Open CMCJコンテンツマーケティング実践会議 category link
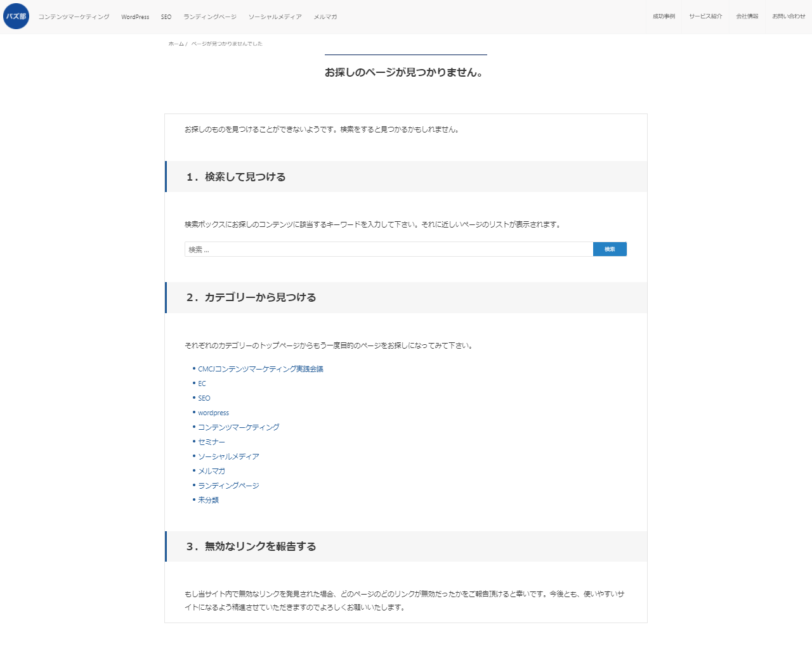This screenshot has height=658, width=812. click(x=261, y=369)
